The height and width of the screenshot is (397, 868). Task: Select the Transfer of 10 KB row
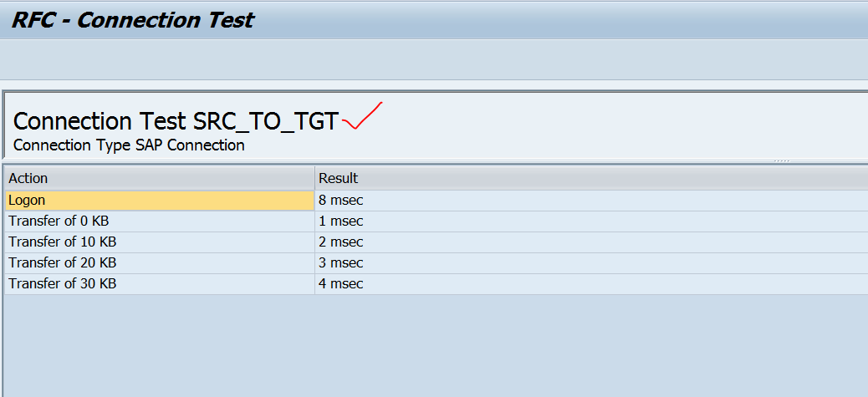coord(62,242)
